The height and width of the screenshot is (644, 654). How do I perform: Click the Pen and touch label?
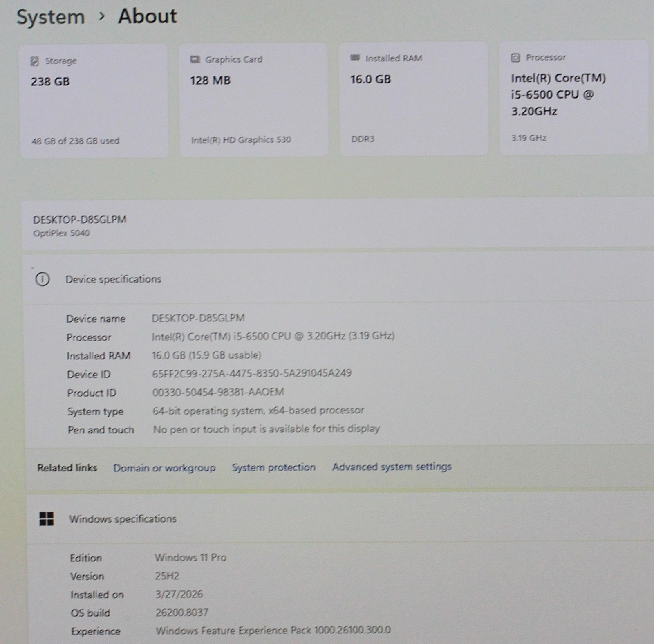pyautogui.click(x=101, y=430)
